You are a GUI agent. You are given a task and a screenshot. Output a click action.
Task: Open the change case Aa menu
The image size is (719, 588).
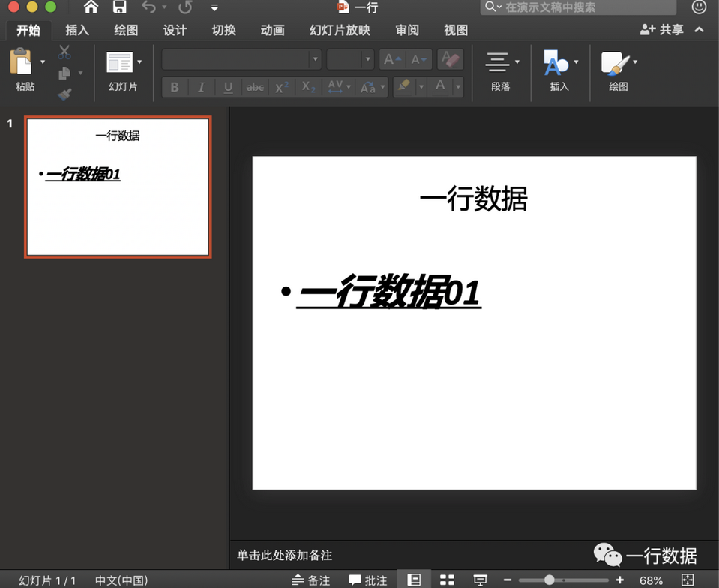pyautogui.click(x=372, y=87)
